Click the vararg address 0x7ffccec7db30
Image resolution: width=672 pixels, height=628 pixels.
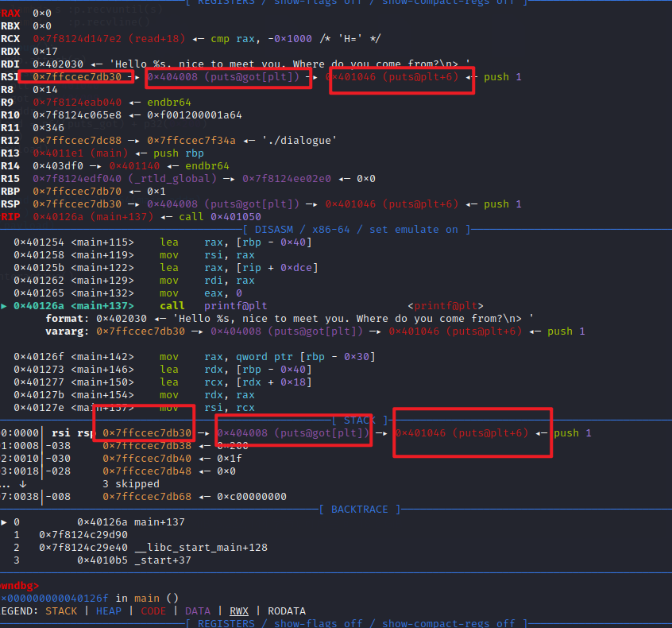coord(141,331)
